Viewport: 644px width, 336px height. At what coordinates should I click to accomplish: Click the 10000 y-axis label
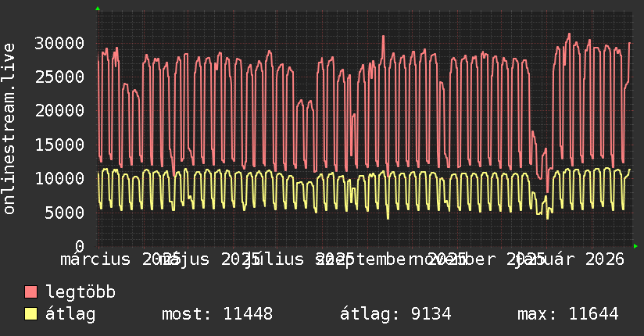59,178
